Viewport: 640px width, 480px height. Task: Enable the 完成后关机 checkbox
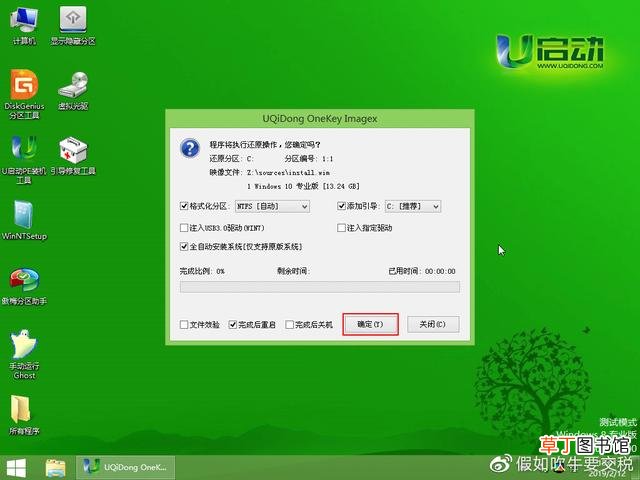coord(289,324)
